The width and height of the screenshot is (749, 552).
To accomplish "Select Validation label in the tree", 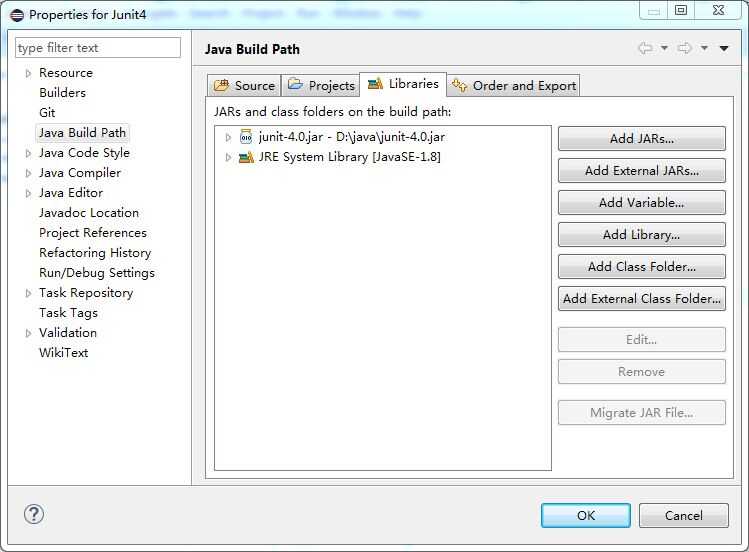I will pyautogui.click(x=68, y=333).
